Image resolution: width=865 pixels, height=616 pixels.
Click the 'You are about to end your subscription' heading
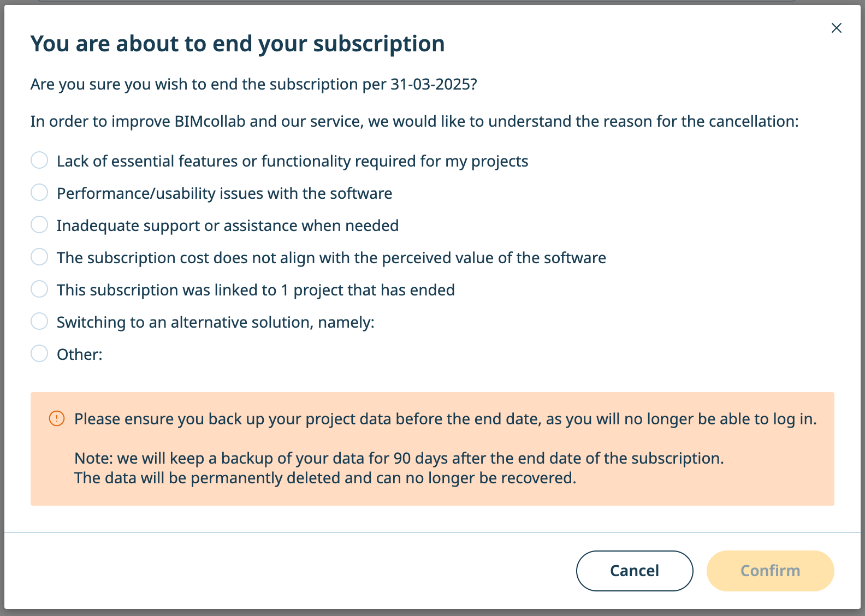pyautogui.click(x=238, y=44)
